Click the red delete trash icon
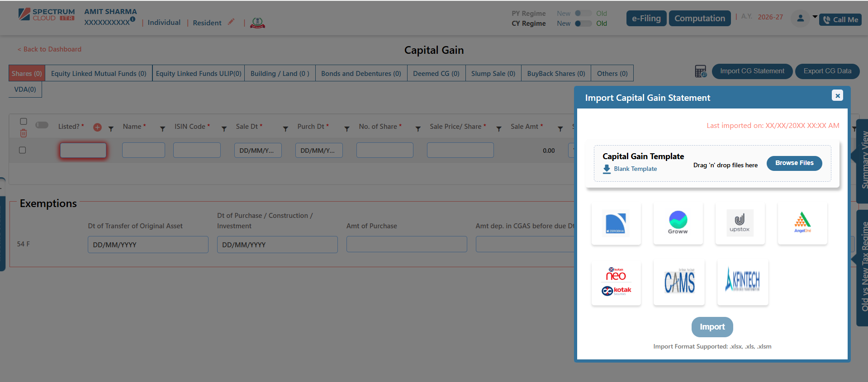The height and width of the screenshot is (382, 868). click(24, 133)
